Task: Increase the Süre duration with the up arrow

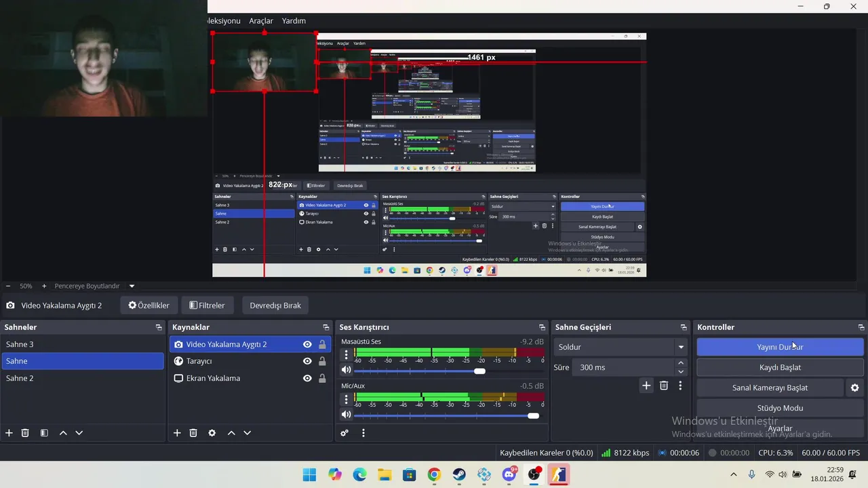Action: point(681,363)
